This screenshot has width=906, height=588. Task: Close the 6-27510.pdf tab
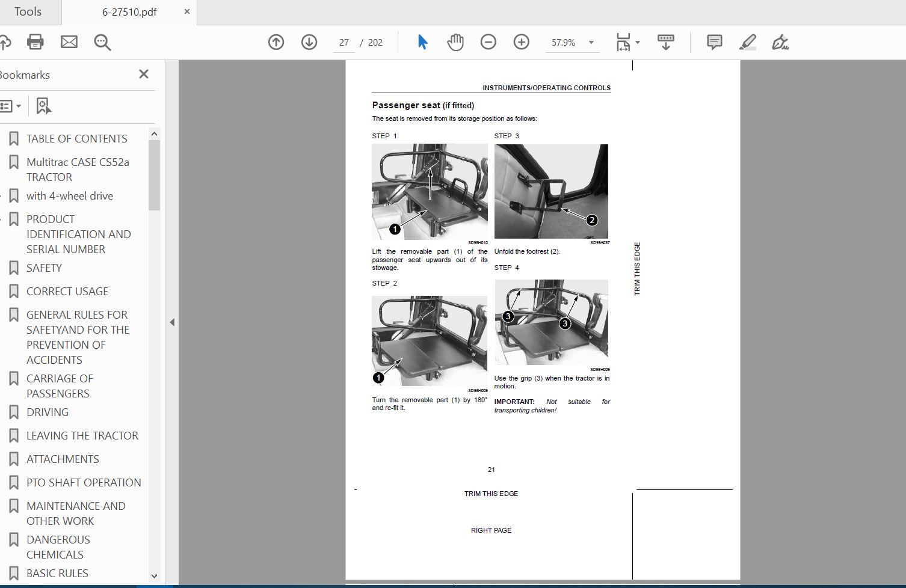187,11
